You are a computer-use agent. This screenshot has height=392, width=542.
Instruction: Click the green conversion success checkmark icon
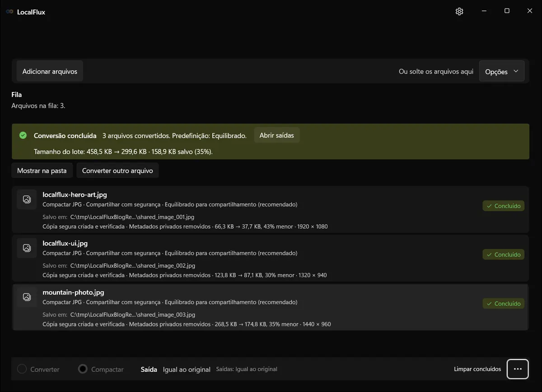[23, 135]
